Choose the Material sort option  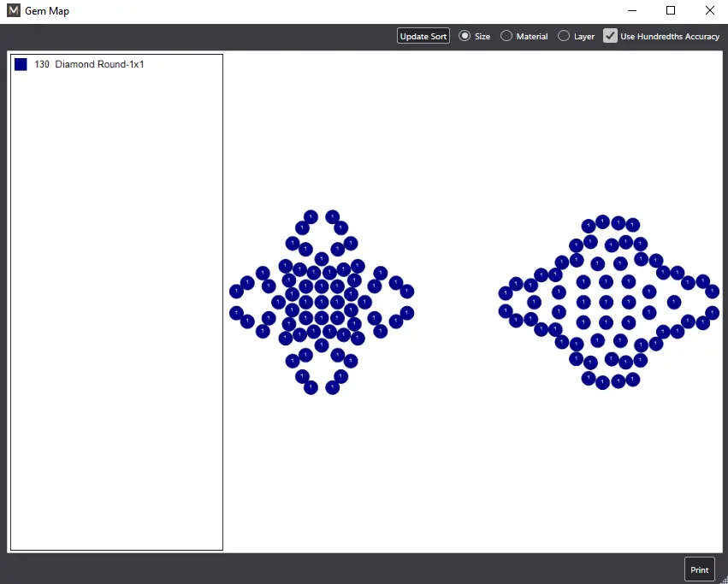[506, 36]
